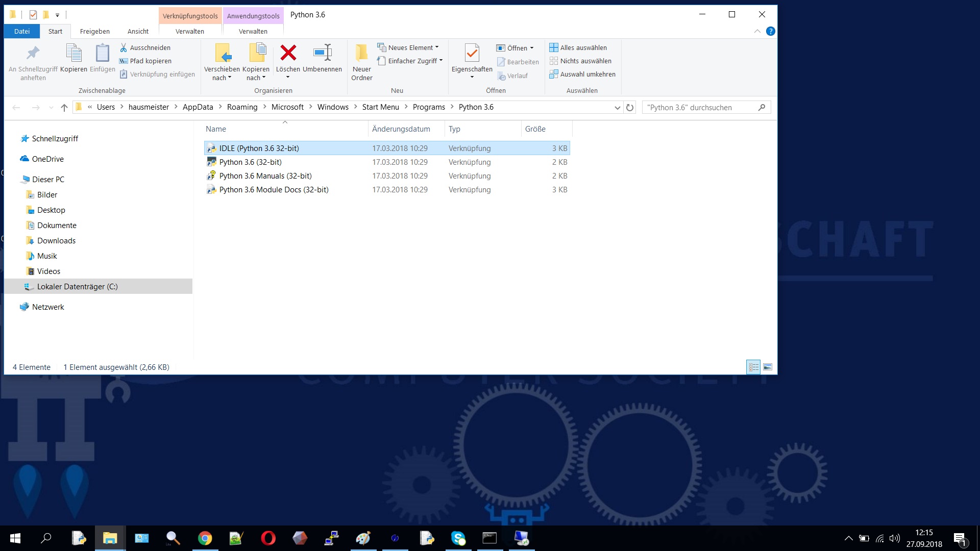Open Explorer help question mark
980x551 pixels.
[771, 31]
